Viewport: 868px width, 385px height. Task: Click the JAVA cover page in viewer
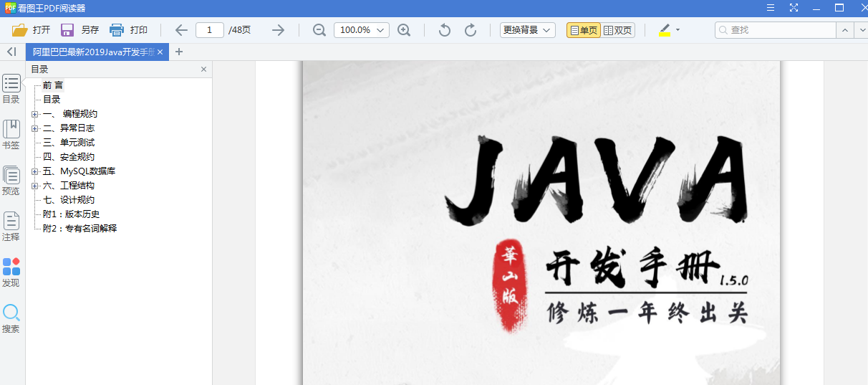[541, 223]
